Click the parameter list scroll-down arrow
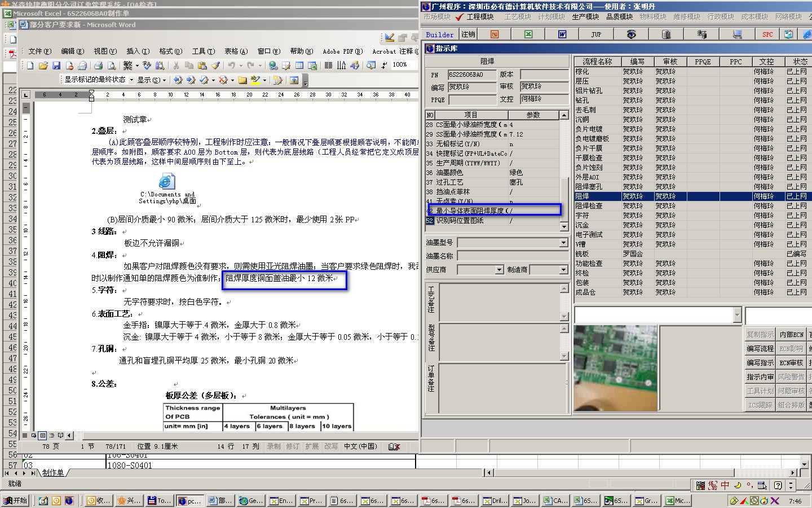Screen dimensions: 812x508 click(x=564, y=227)
